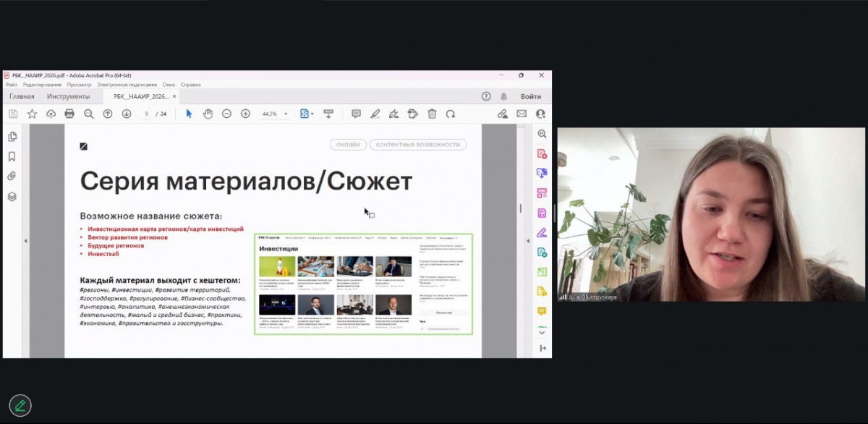
Task: Collapse the left navigation pane arrow
Action: (25, 241)
